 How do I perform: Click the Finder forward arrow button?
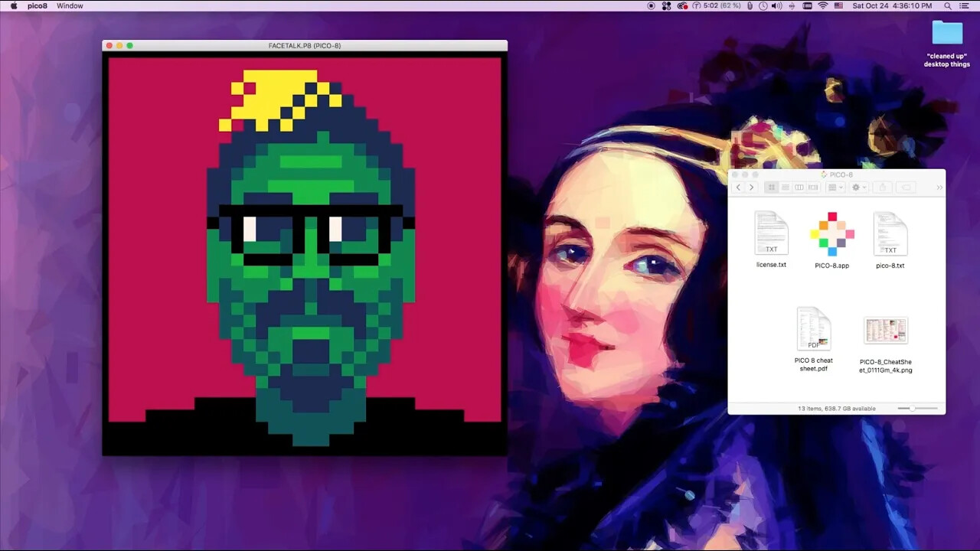(751, 187)
